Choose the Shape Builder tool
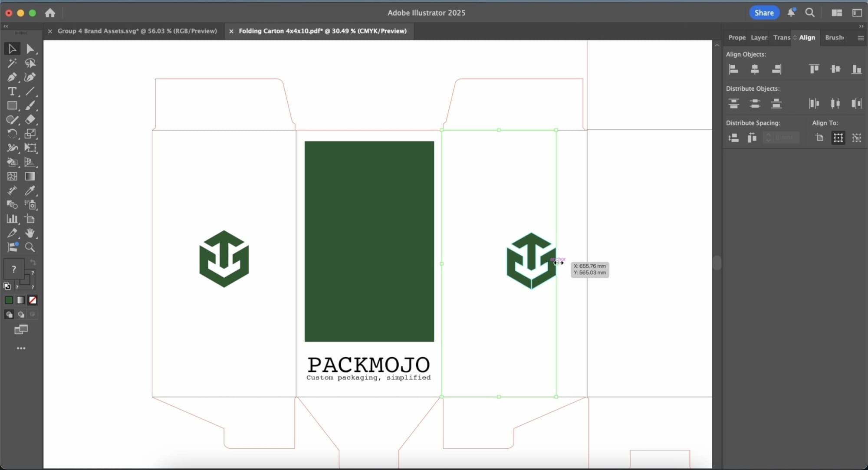This screenshot has width=868, height=470. click(x=12, y=162)
